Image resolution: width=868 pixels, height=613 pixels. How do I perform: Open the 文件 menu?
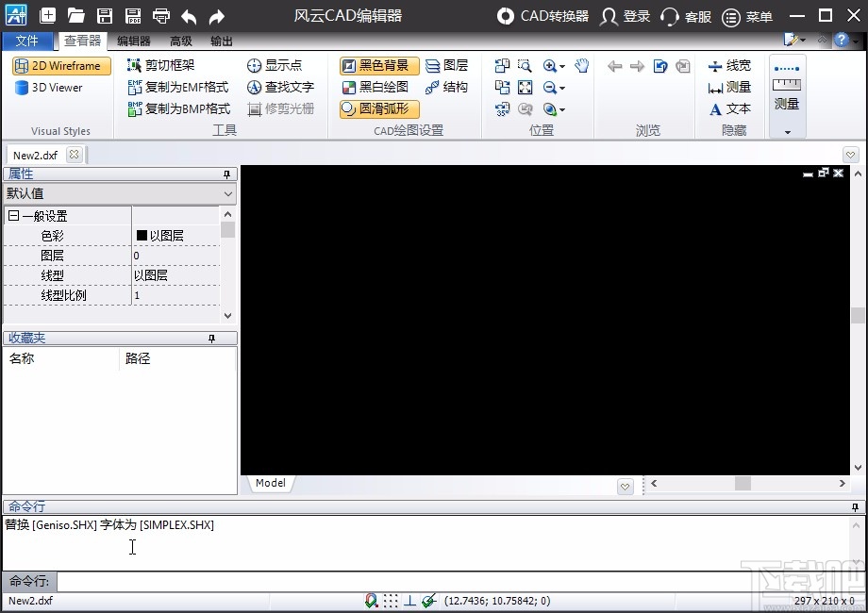(27, 41)
